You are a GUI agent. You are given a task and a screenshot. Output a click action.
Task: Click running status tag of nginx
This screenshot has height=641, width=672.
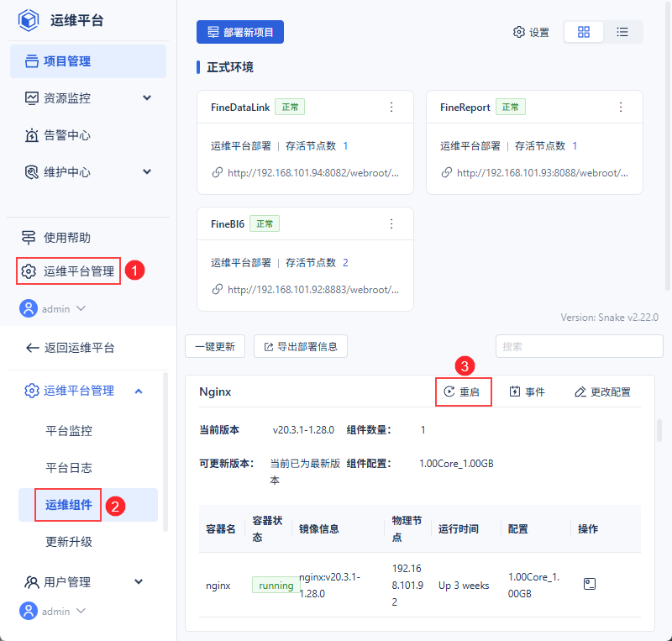click(x=276, y=586)
